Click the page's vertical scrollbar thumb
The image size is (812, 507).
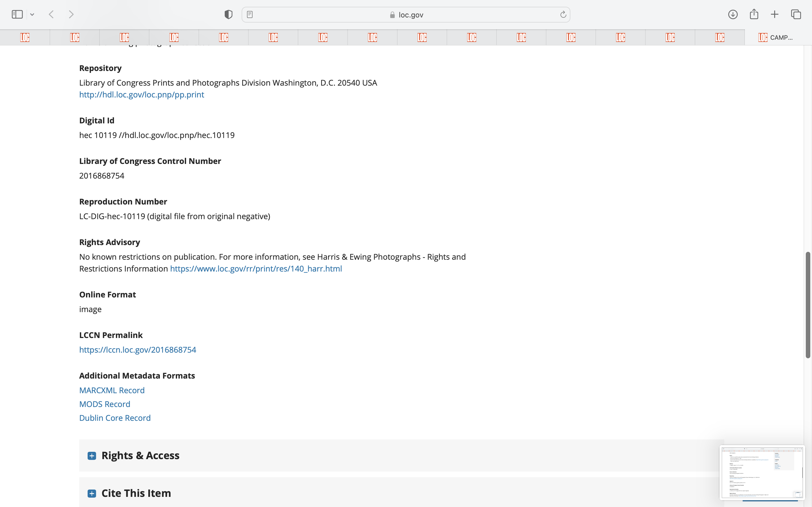click(808, 305)
